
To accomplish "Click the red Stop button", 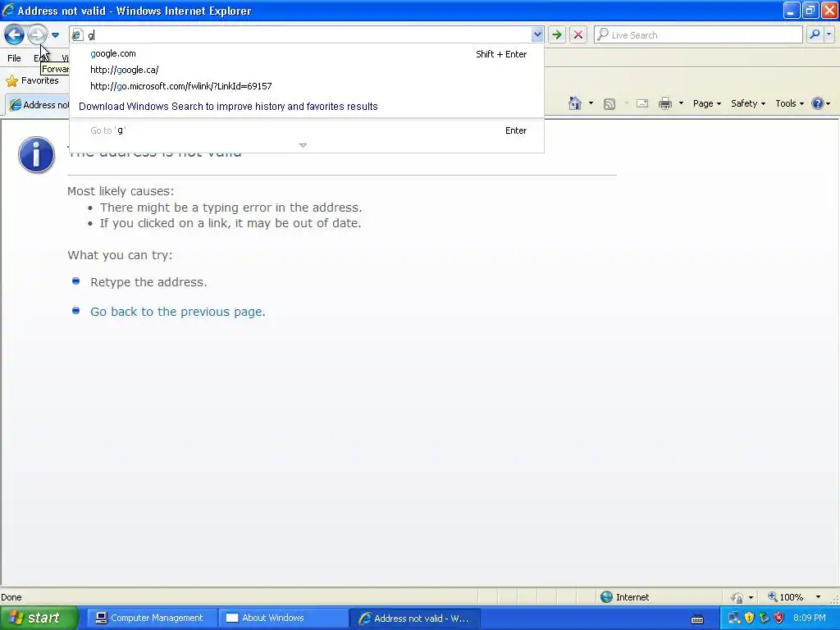I will pos(578,35).
